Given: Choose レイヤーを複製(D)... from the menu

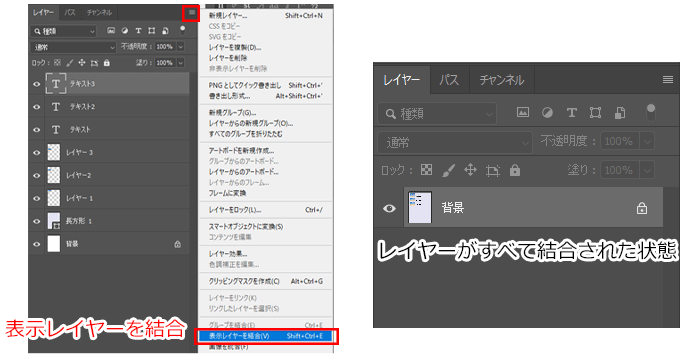Looking at the screenshot, I should tap(266, 47).
